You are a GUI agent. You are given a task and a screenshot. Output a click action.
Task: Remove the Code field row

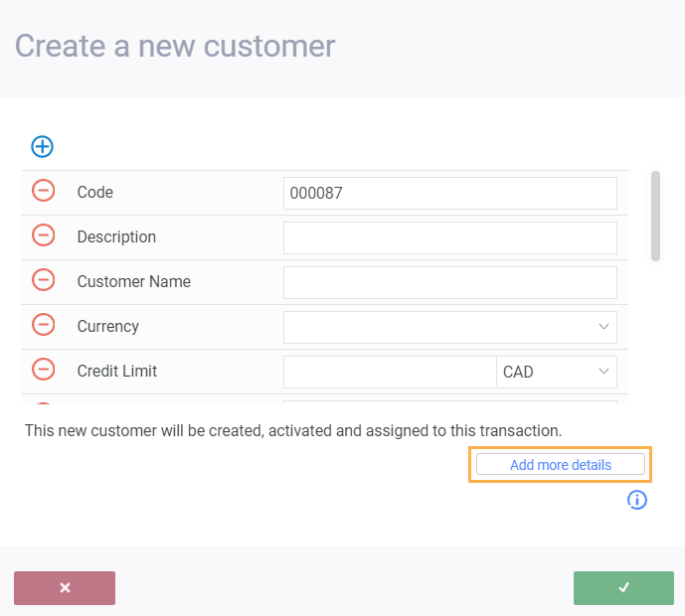[44, 191]
